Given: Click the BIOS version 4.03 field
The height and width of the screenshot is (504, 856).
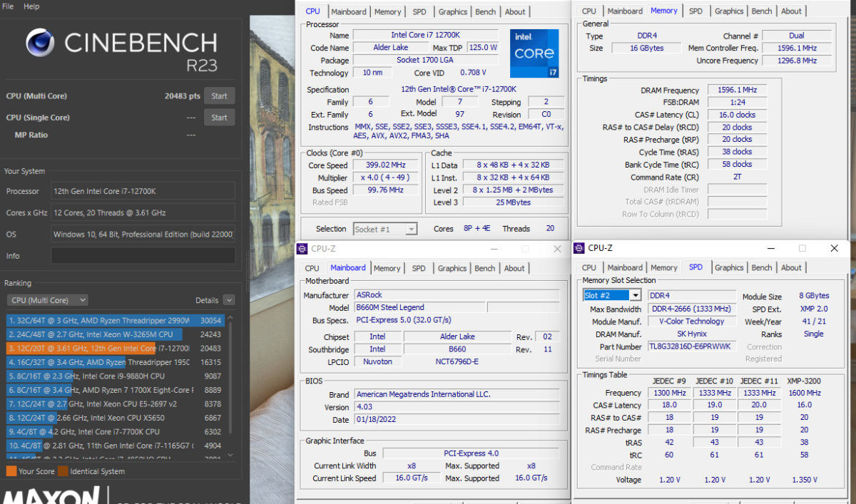Looking at the screenshot, I should click(457, 407).
